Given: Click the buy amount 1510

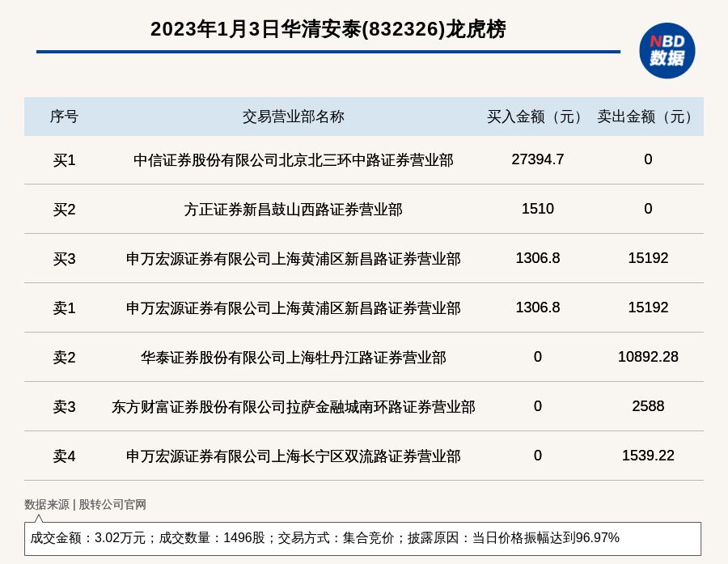Looking at the screenshot, I should (x=538, y=209).
